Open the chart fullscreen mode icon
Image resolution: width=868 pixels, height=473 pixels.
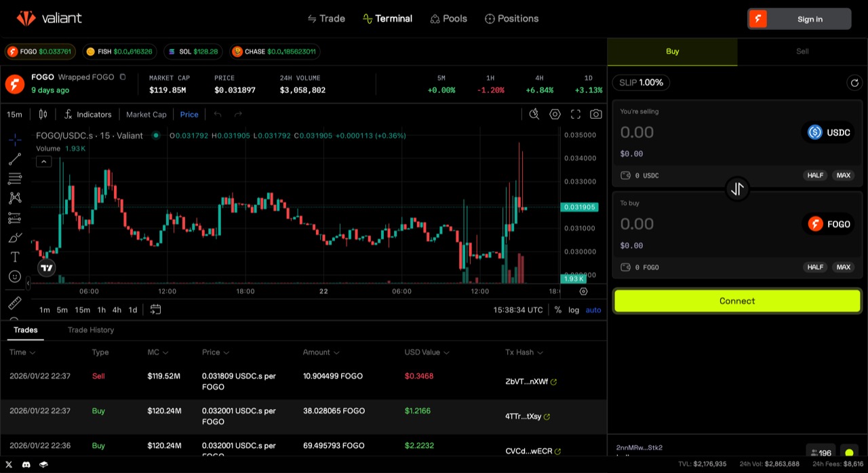coord(575,114)
